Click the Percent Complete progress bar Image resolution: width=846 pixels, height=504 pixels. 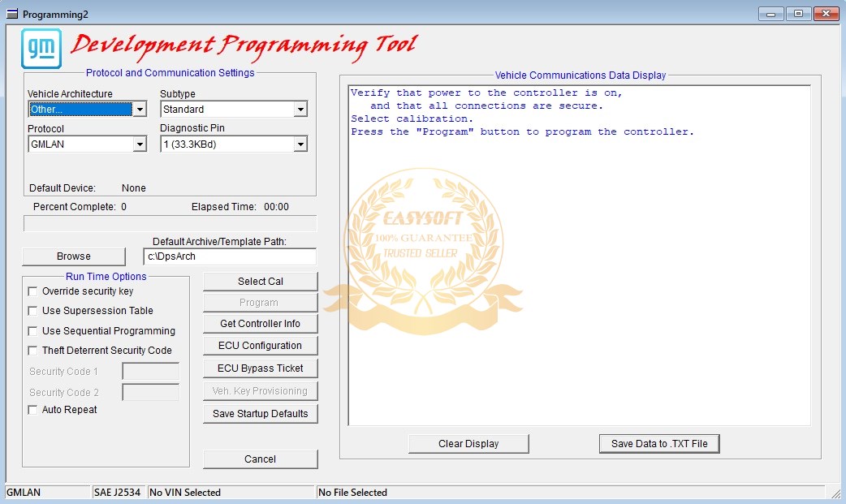(x=170, y=223)
